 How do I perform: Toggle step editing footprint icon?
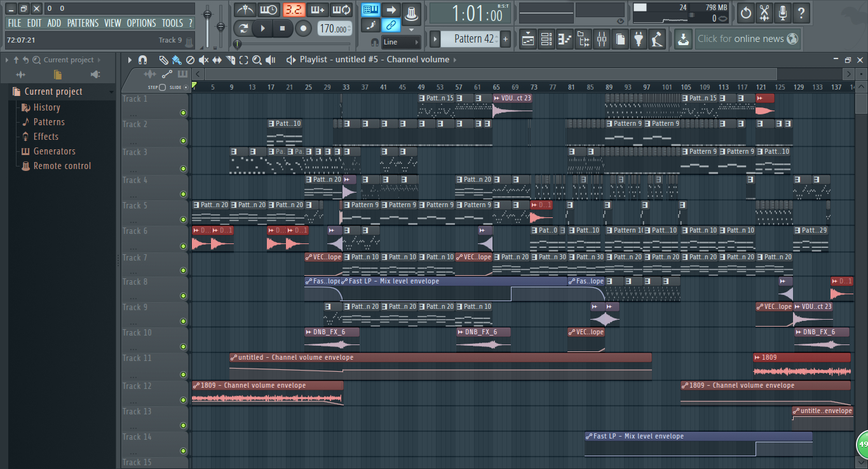tap(370, 25)
